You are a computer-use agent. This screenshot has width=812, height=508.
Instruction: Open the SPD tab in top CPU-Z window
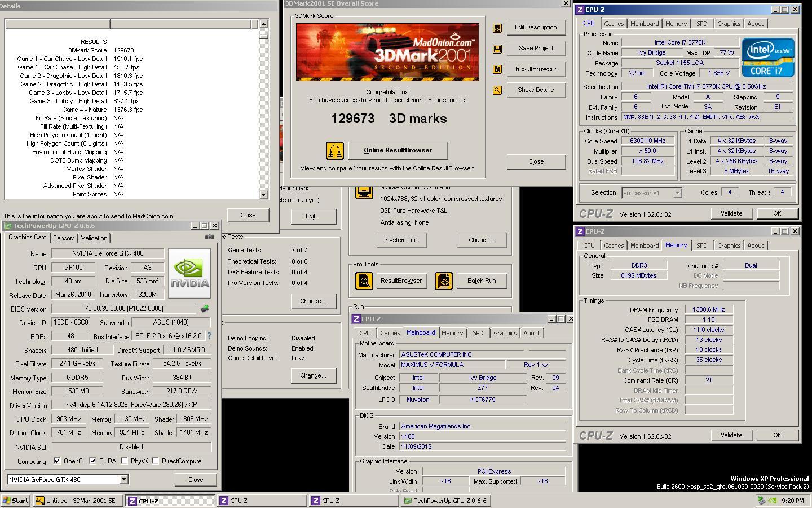[701, 24]
